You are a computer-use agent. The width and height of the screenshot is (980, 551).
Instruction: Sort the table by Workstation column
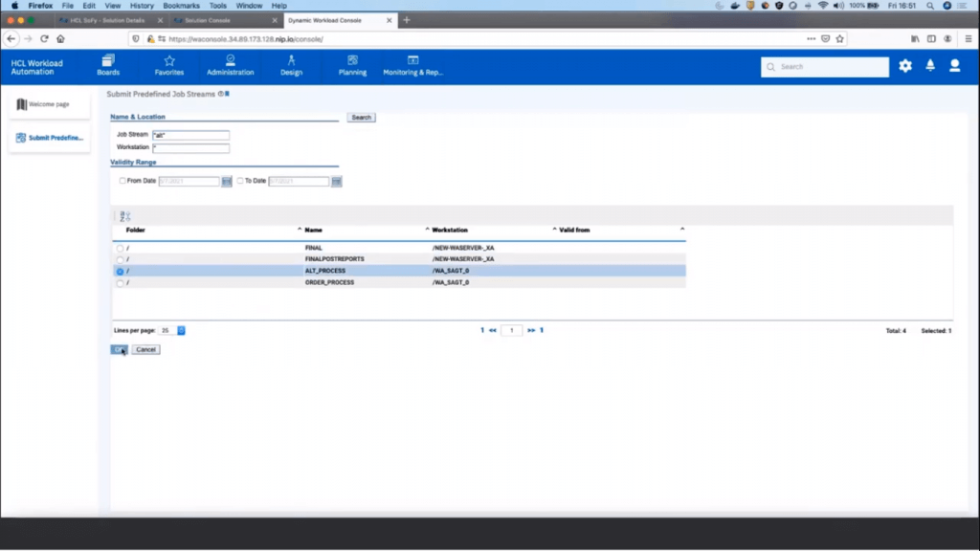451,230
